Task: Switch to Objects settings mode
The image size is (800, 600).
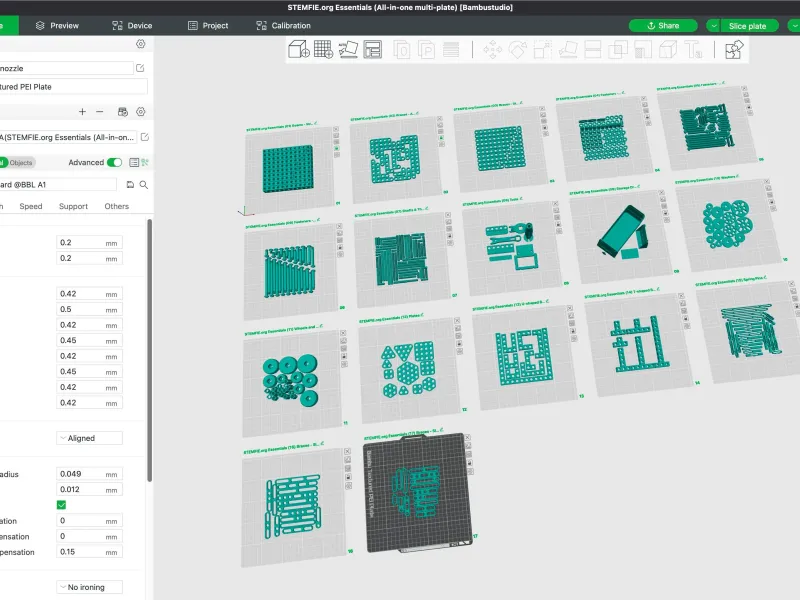Action: click(21, 163)
